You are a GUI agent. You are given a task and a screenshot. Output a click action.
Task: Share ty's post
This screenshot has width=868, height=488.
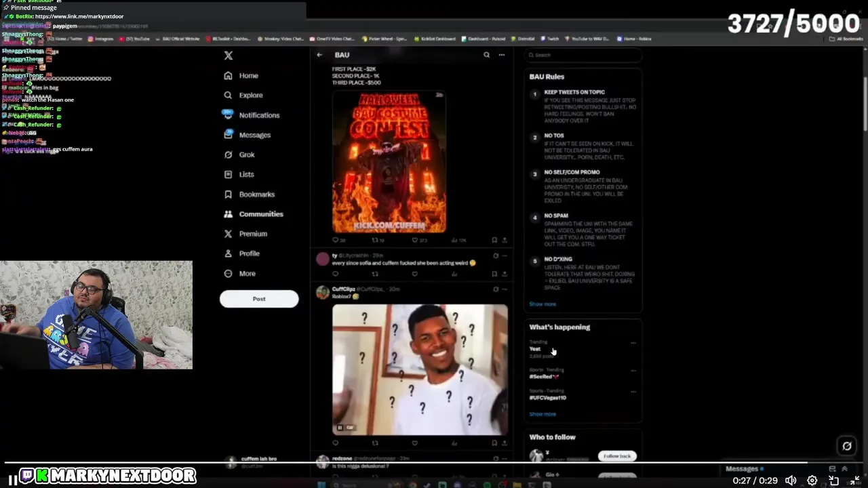pyautogui.click(x=504, y=274)
